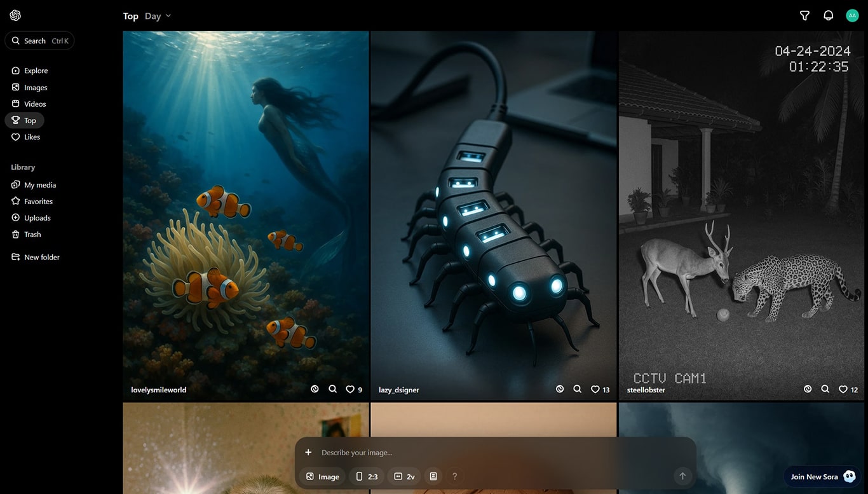
Task: Open the 2v variations dropdown
Action: (x=404, y=476)
